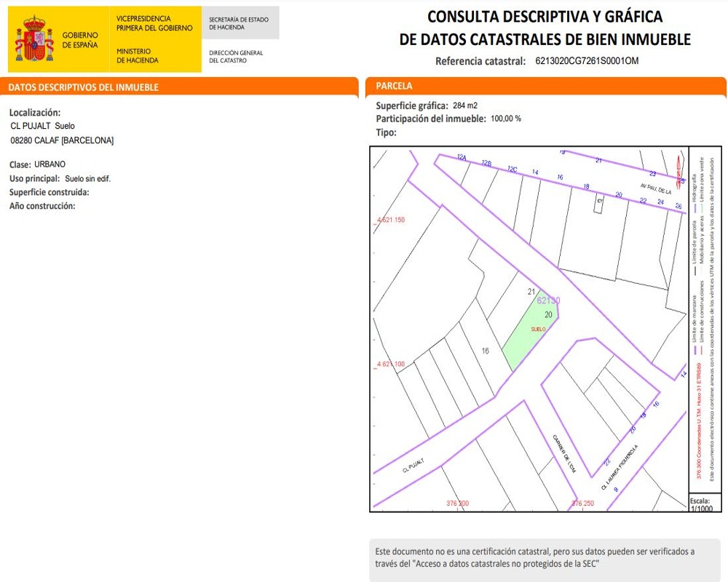Click CL LAUREA FIGUEROLA street label
This screenshot has width=728, height=582.
click(620, 467)
